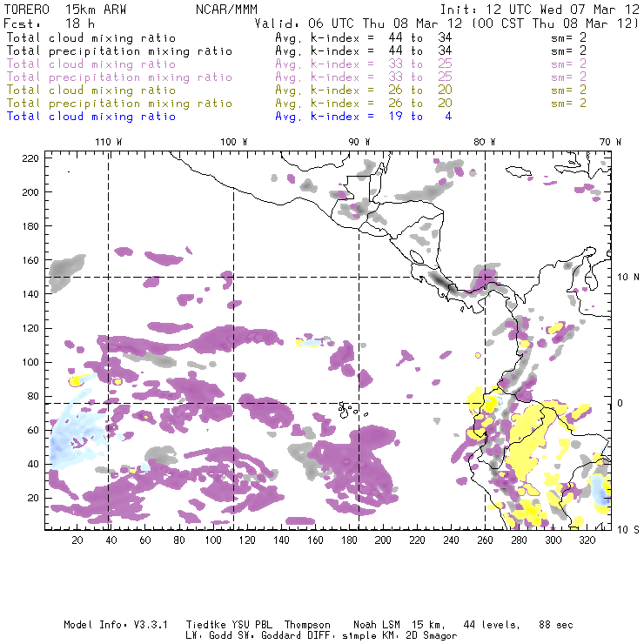Click the "Valid: 06 UTC Thu 08 Mar 12" text
644x644 pixels.
(x=359, y=23)
